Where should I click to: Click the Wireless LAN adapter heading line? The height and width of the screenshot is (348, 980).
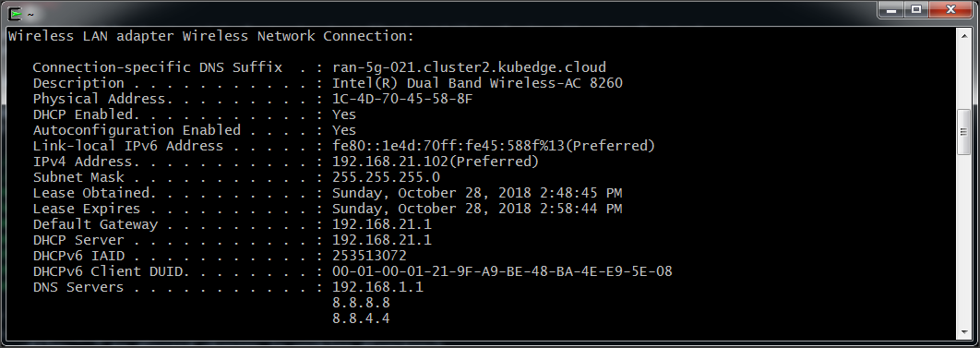pos(211,36)
